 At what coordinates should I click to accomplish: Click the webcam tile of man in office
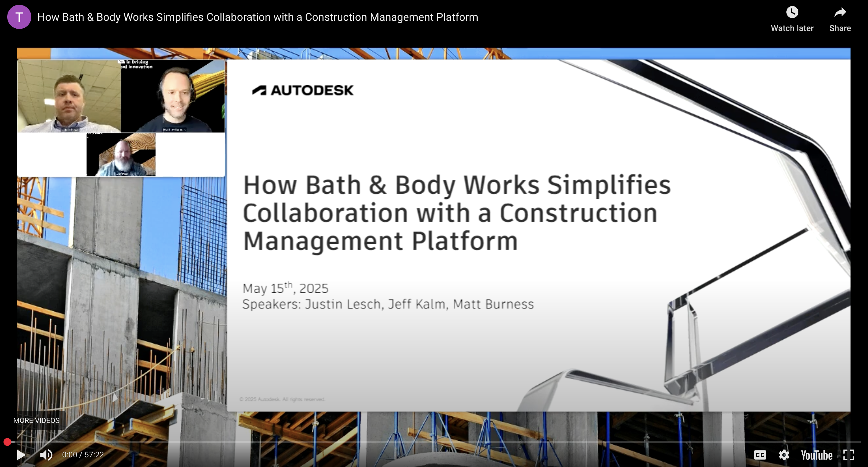(69, 96)
